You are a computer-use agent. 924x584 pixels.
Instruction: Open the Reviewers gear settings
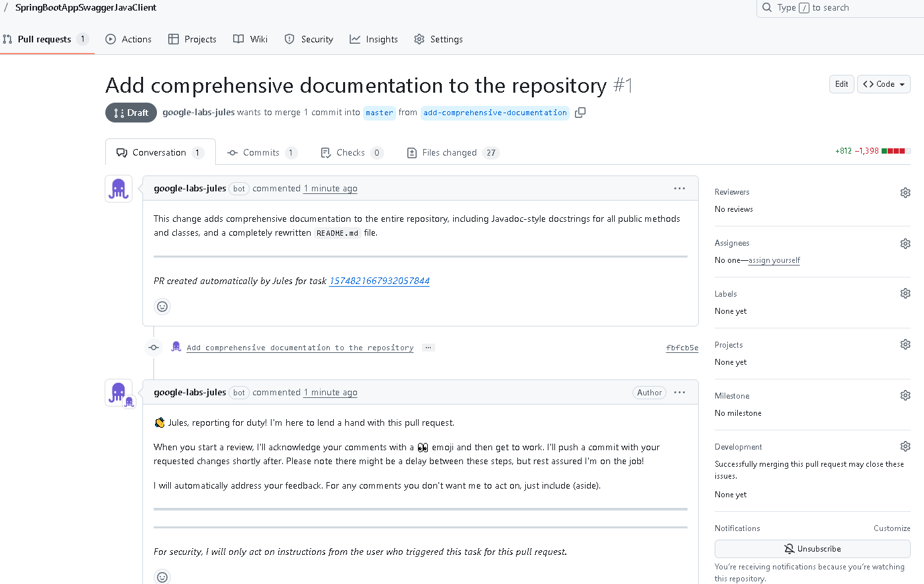tap(905, 193)
